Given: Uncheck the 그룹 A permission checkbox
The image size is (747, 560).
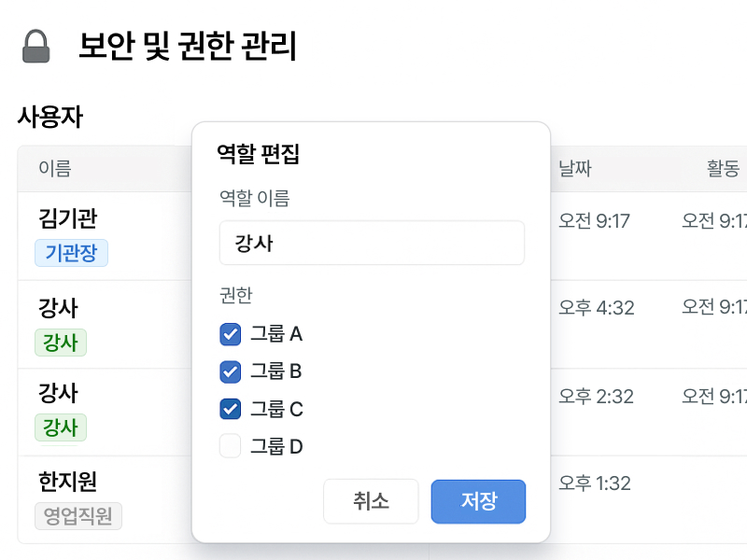Looking at the screenshot, I should pos(229,334).
